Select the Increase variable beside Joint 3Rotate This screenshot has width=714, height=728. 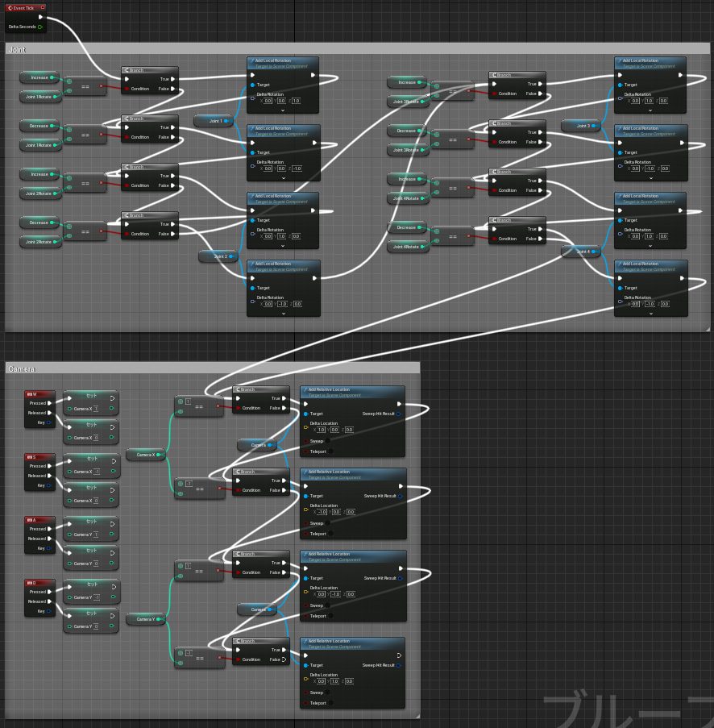[407, 82]
